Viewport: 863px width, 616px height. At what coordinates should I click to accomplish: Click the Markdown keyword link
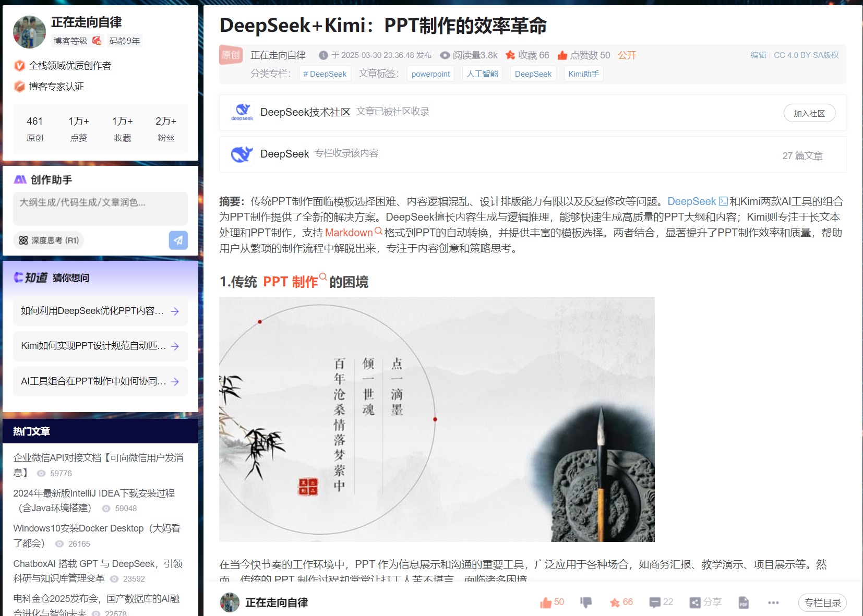coord(349,233)
